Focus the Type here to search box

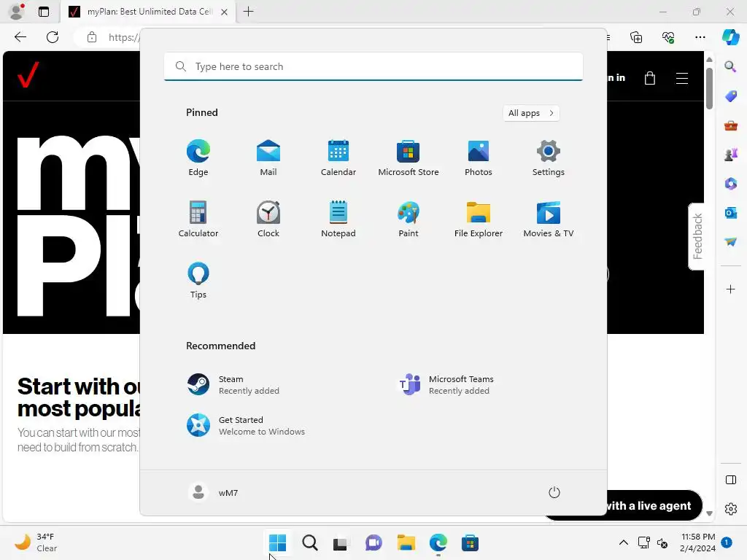click(x=373, y=66)
